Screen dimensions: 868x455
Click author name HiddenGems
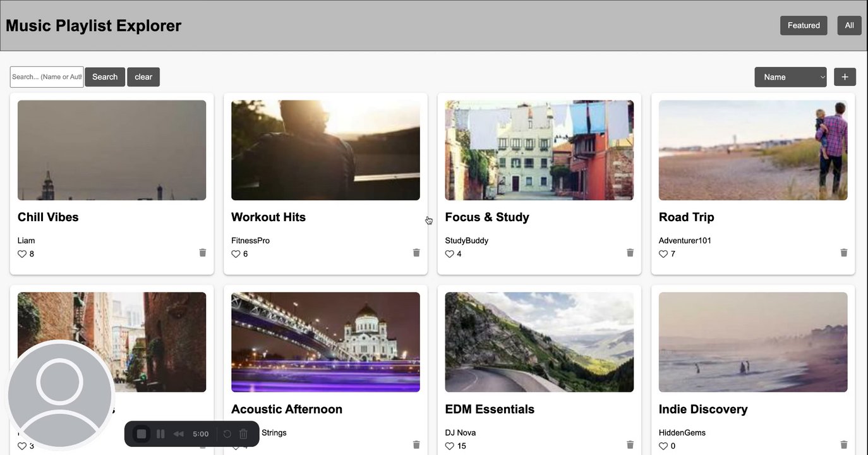682,433
